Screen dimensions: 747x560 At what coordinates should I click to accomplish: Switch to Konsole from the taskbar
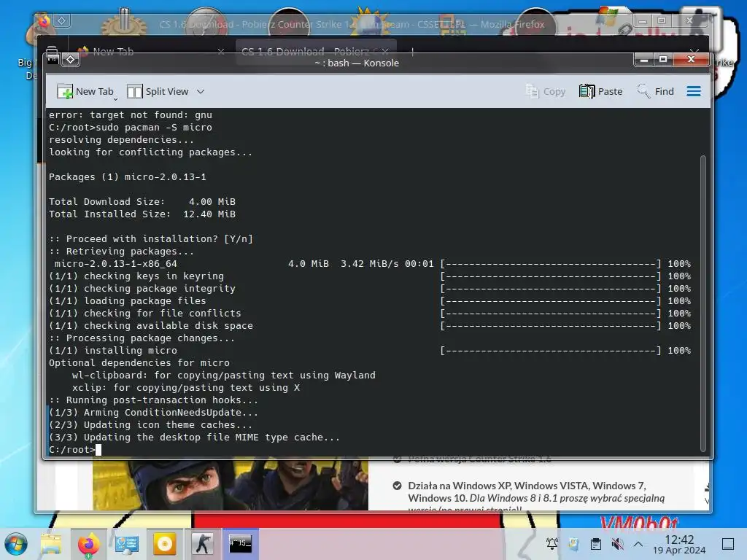[x=240, y=544]
